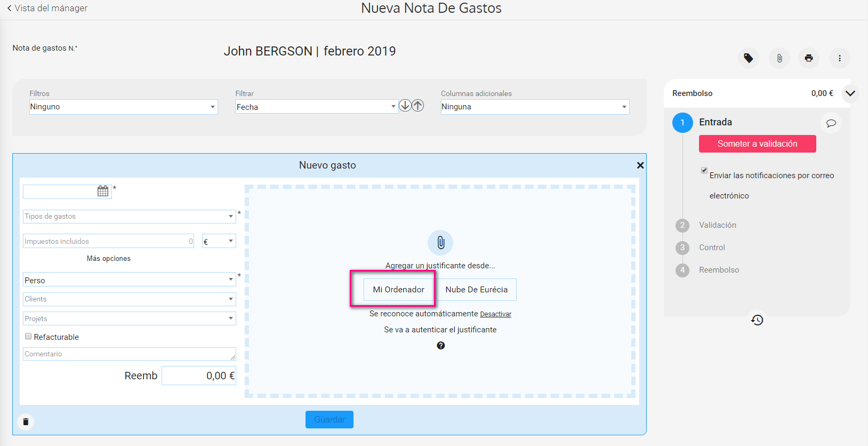
Task: Uncheck email notifications checkbox
Action: click(x=704, y=170)
